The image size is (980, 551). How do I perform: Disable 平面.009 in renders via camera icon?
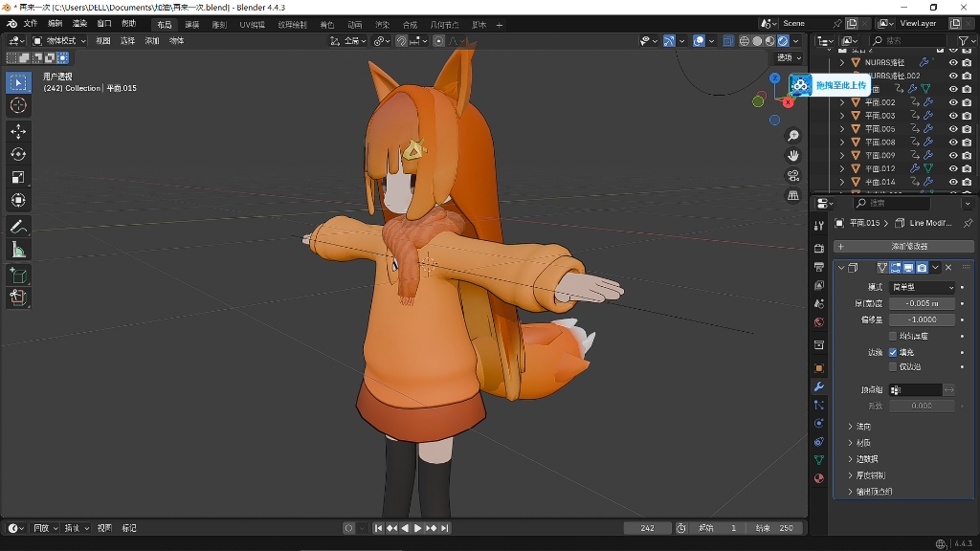(967, 155)
